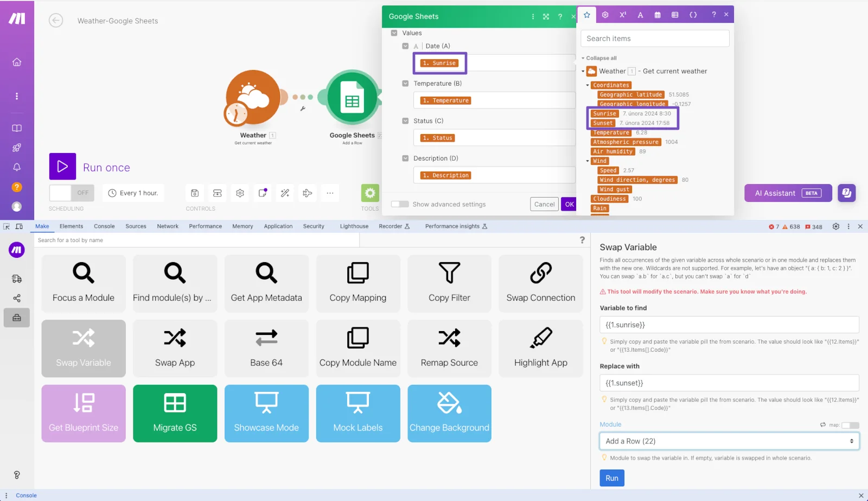This screenshot has width=868, height=501.
Task: Click the Variable to find input
Action: point(729,325)
